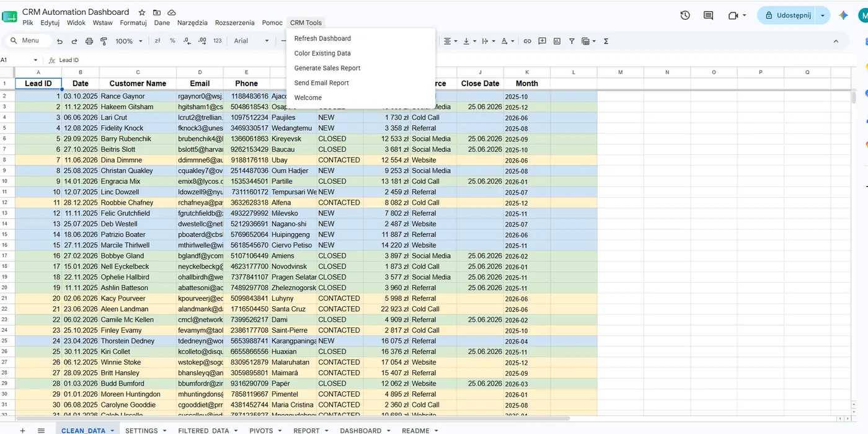Open the Google Sheets home logo
This screenshot has width=868, height=434.
[10, 17]
